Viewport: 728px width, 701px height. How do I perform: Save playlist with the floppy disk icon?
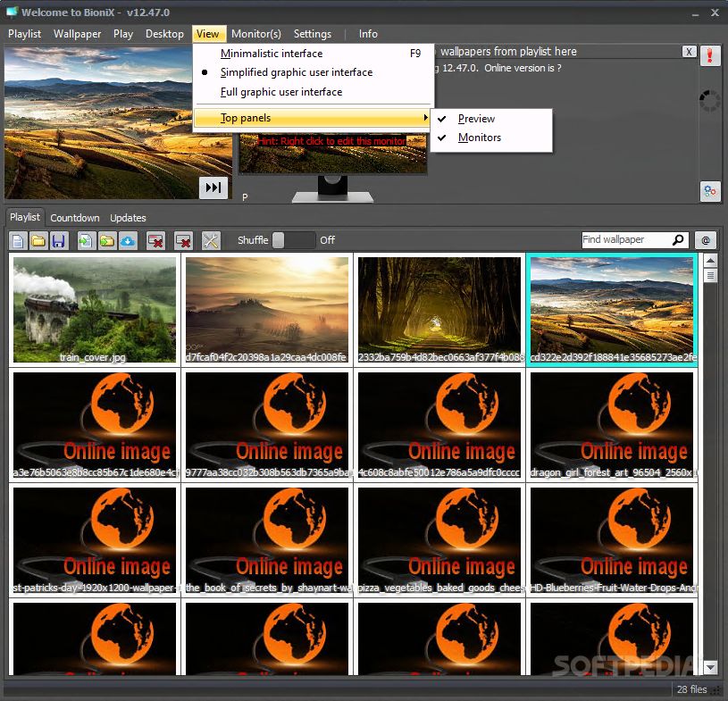coord(58,240)
